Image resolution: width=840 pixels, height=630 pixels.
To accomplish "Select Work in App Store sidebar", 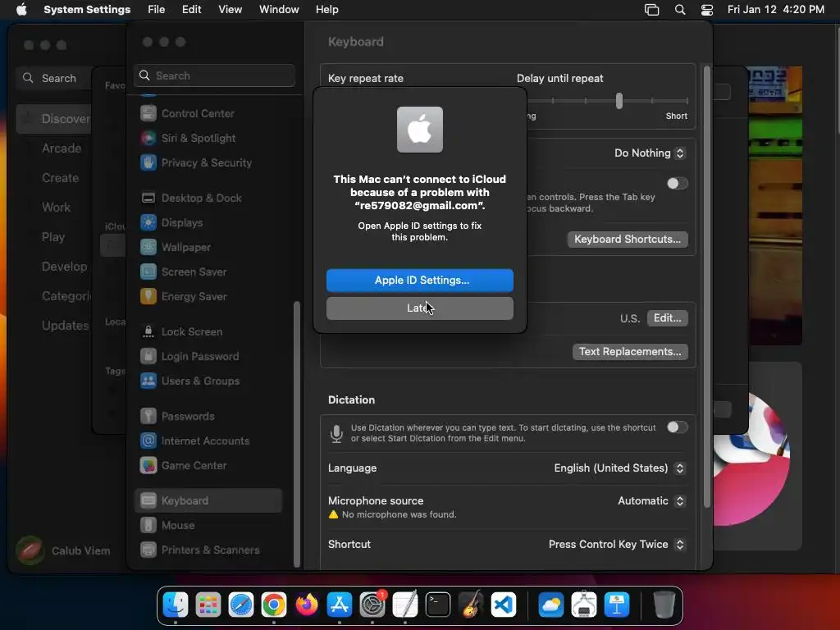I will pyautogui.click(x=56, y=208).
